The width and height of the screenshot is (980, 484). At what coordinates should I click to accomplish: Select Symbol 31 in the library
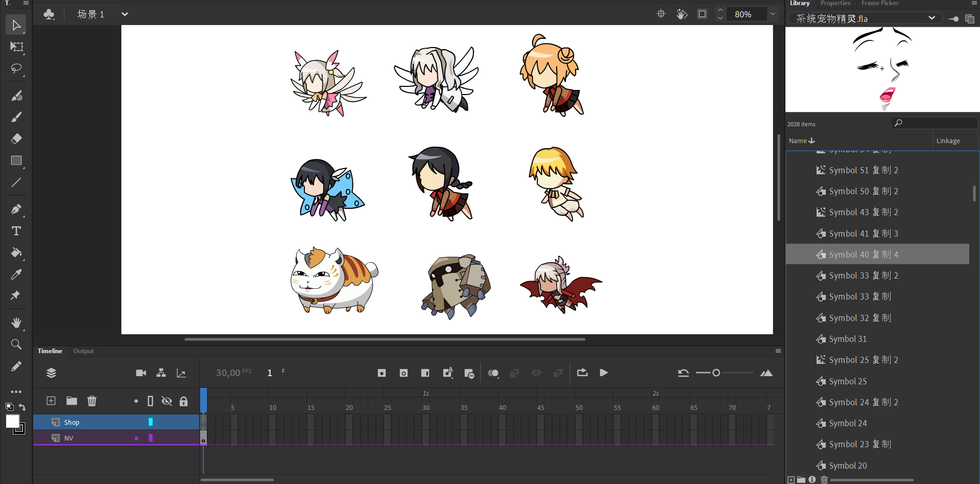click(x=848, y=339)
